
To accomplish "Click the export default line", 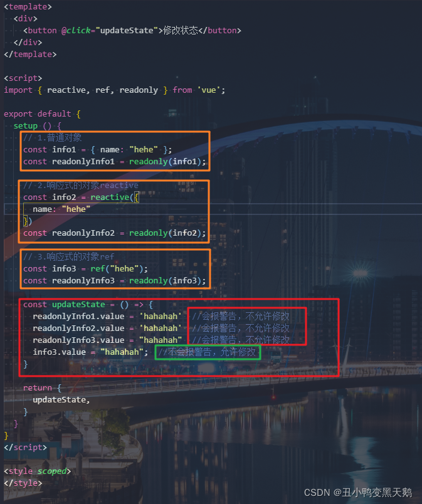I will 42,114.
